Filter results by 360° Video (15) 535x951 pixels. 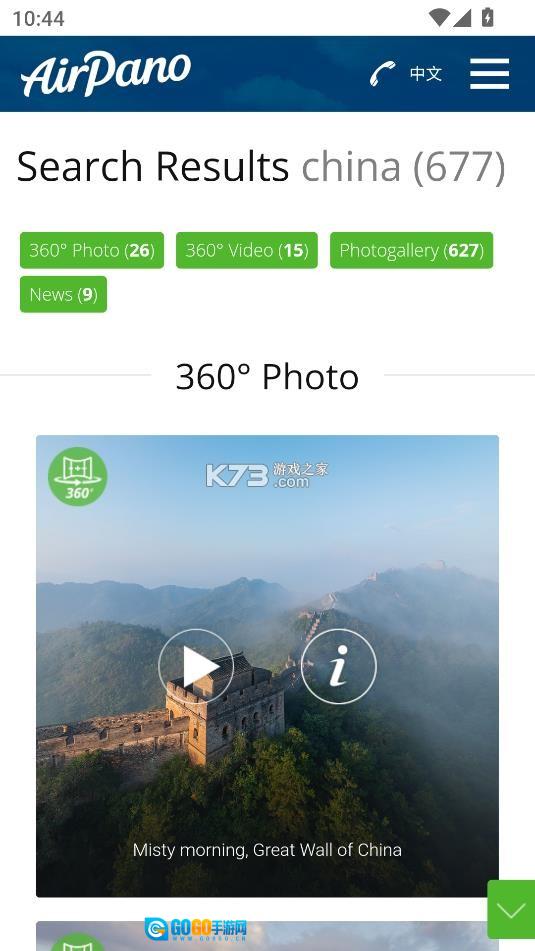[247, 250]
